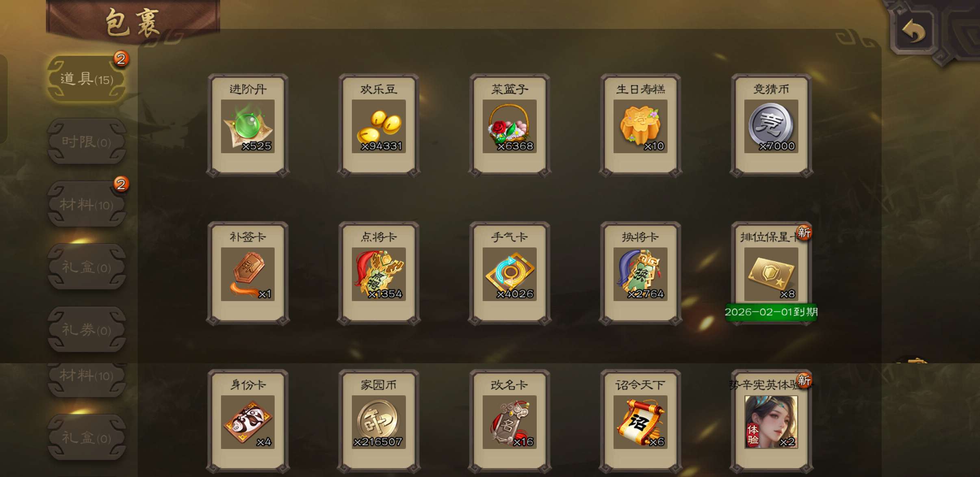Select the 菜篮子 flower basket item
Screen dimensions: 980x477
click(x=510, y=126)
